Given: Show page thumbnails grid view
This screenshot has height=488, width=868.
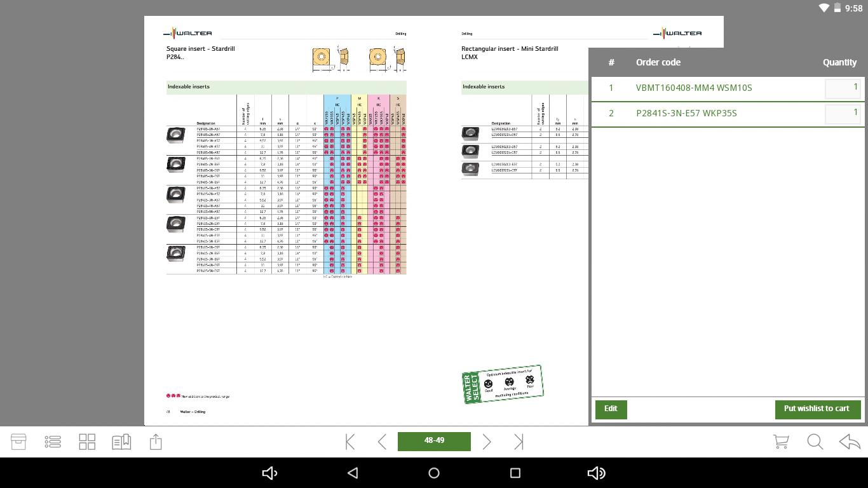Looking at the screenshot, I should (x=87, y=442).
